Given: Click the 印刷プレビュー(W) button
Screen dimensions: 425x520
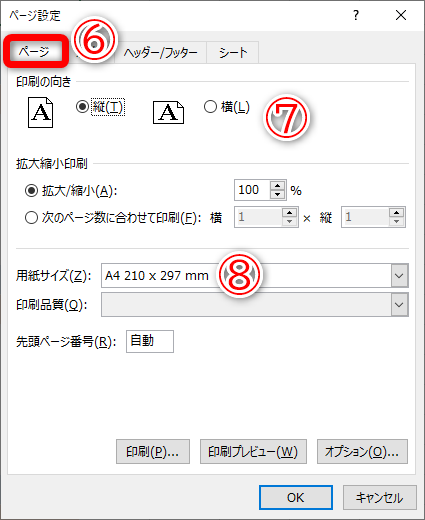Looking at the screenshot, I should 253,452.
